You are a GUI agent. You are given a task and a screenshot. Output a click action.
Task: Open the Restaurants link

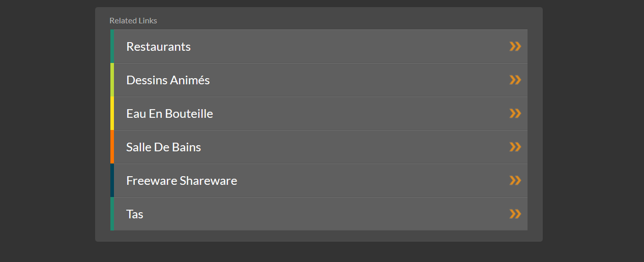(158, 47)
